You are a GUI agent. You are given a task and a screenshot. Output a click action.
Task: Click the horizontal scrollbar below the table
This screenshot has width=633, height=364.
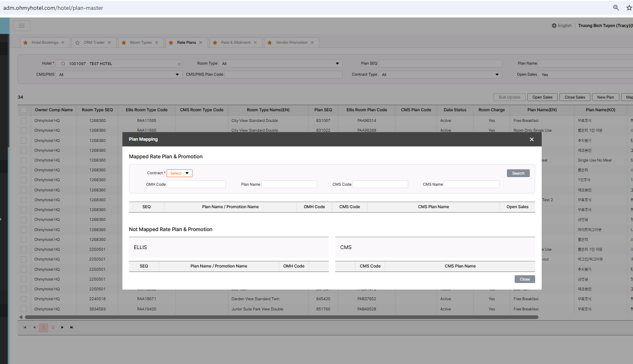pyautogui.click(x=281, y=317)
